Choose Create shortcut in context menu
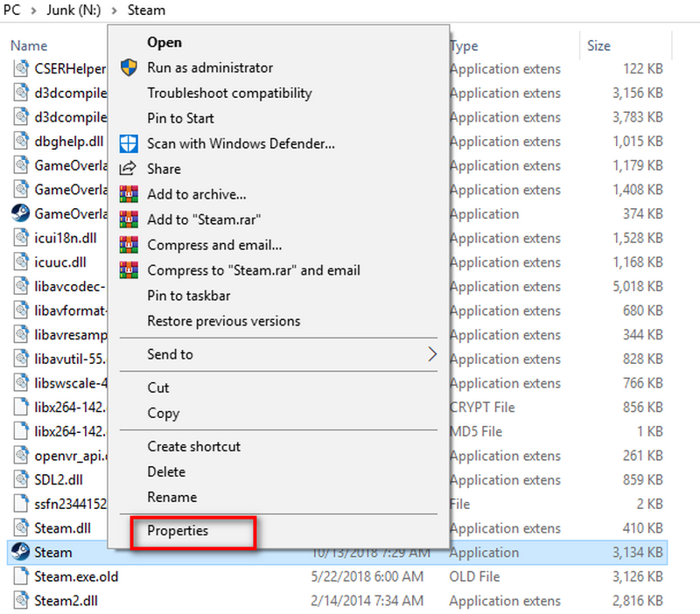Image resolution: width=700 pixels, height=614 pixels. click(193, 446)
